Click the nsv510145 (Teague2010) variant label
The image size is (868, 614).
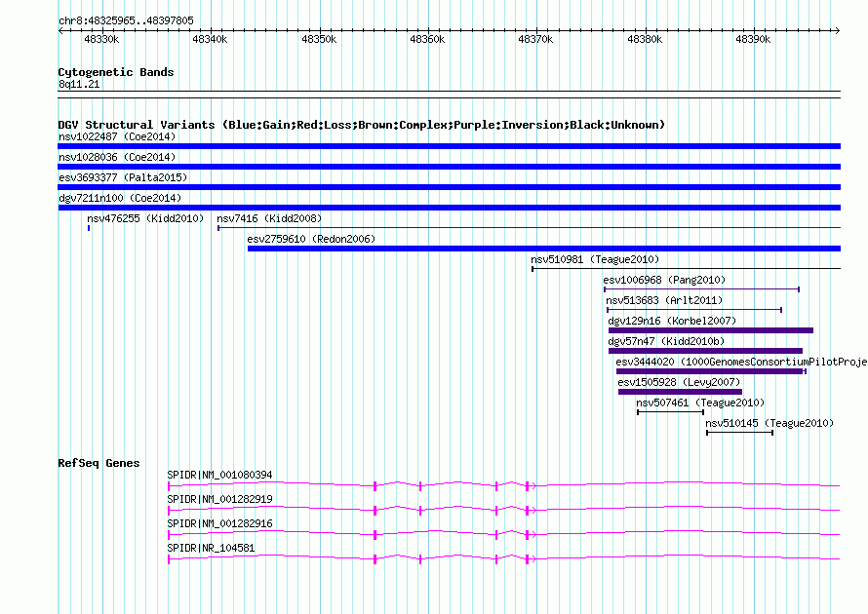pyautogui.click(x=769, y=423)
